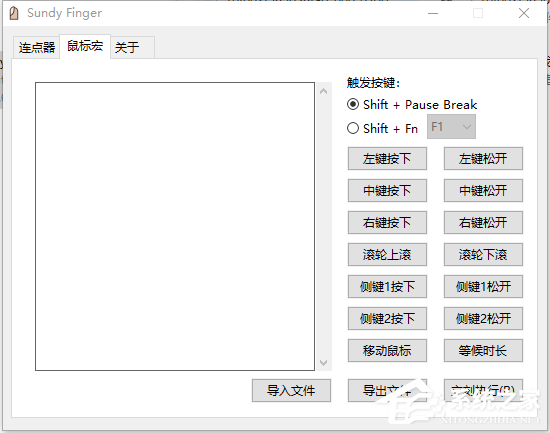Click the scrollbar up arrow of macro list
Screen dimensions: 550x433
point(324,91)
